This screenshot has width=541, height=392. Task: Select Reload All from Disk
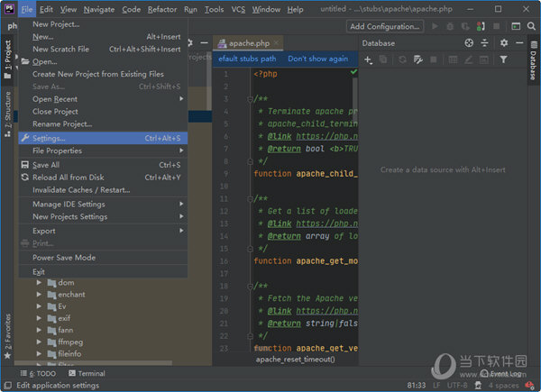point(103,178)
